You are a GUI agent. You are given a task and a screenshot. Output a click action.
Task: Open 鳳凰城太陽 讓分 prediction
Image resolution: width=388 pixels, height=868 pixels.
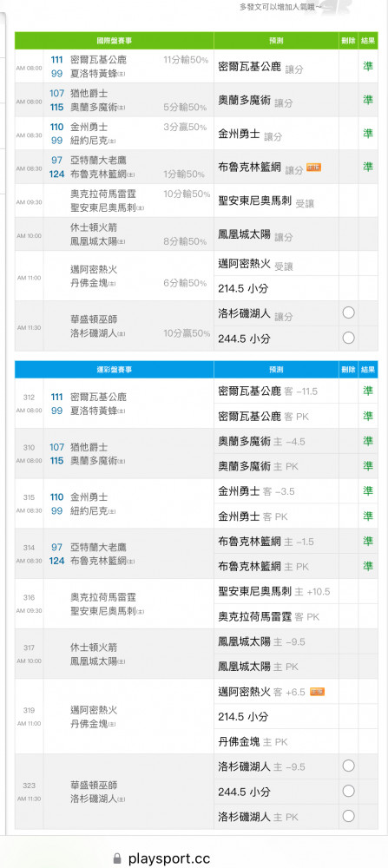pyautogui.click(x=256, y=235)
